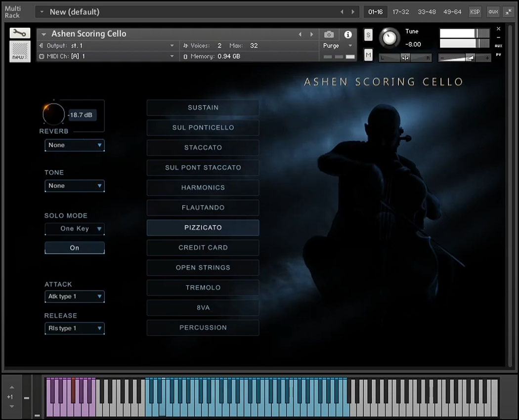Click the pan center marker icon
Viewport: 519px width, 420px height.
405,58
